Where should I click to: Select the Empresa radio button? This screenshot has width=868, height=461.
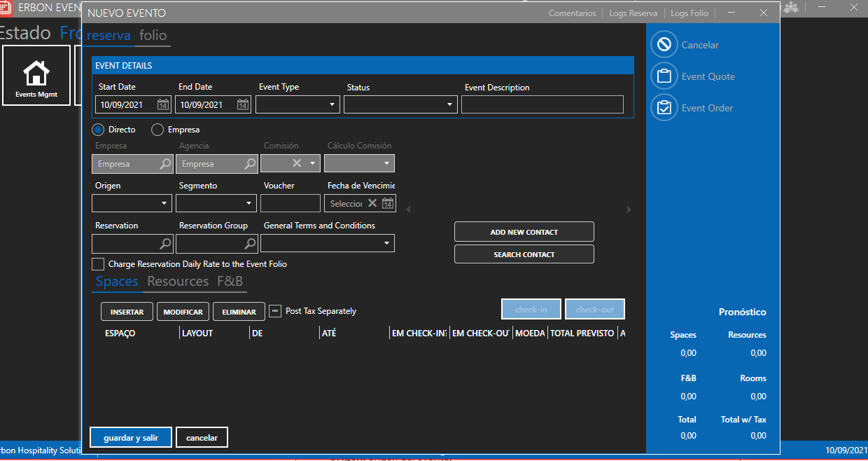point(157,130)
